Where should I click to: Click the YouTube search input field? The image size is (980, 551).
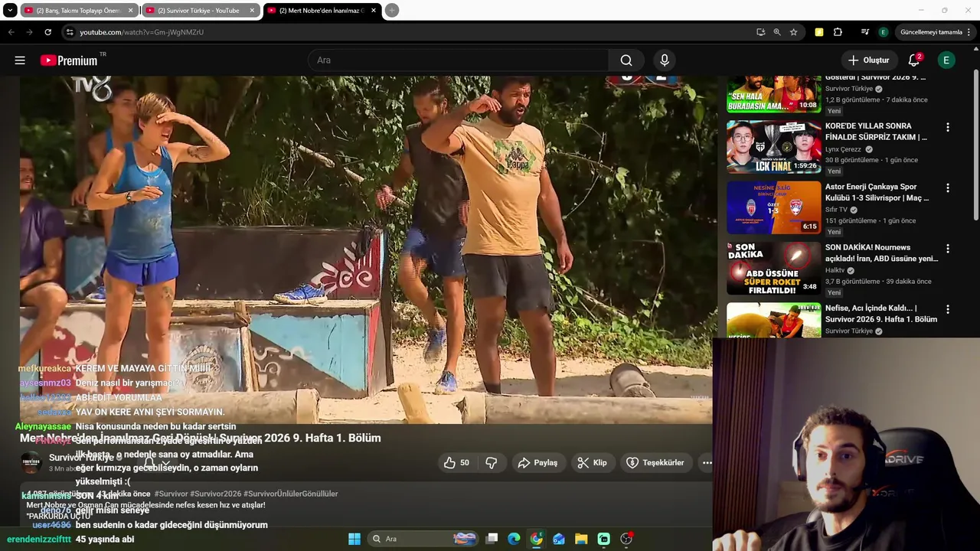[458, 60]
